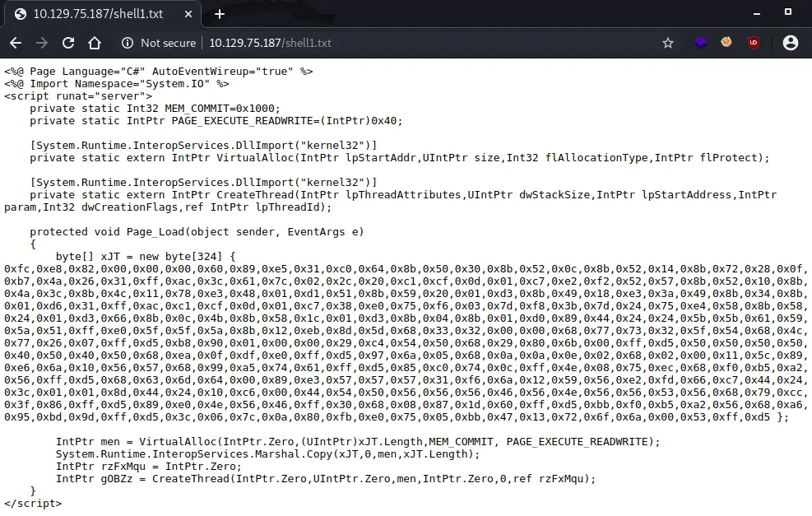Image resolution: width=812 pixels, height=516 pixels.
Task: Click the first shellcode byte '0xfc'
Action: 17,269
